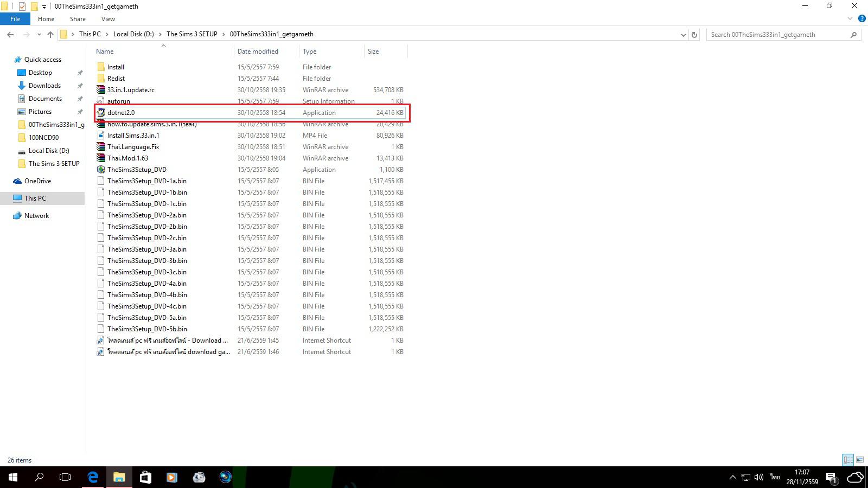
Task: Expand breadcrumb arrow after Local Disk (D:)
Action: pos(160,34)
